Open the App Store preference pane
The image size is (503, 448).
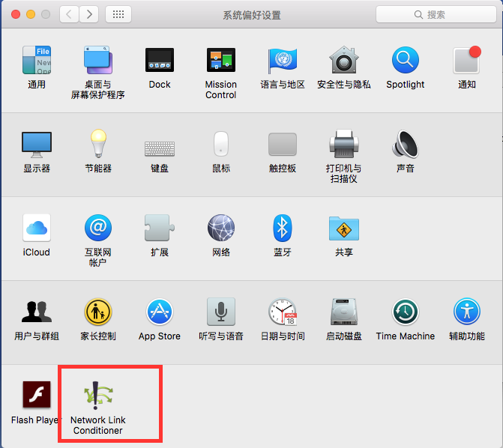tap(160, 312)
